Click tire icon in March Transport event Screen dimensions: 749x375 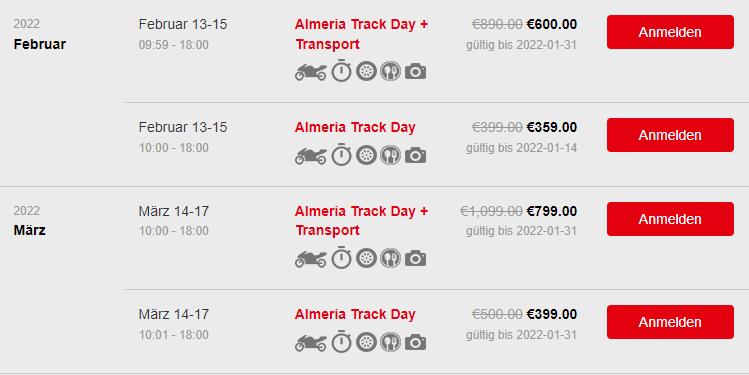tap(366, 258)
